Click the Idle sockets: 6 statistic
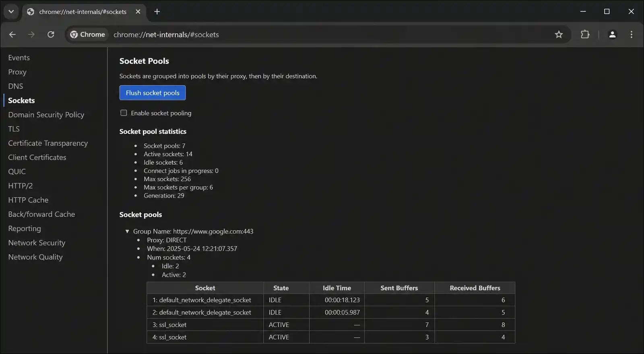 click(163, 162)
